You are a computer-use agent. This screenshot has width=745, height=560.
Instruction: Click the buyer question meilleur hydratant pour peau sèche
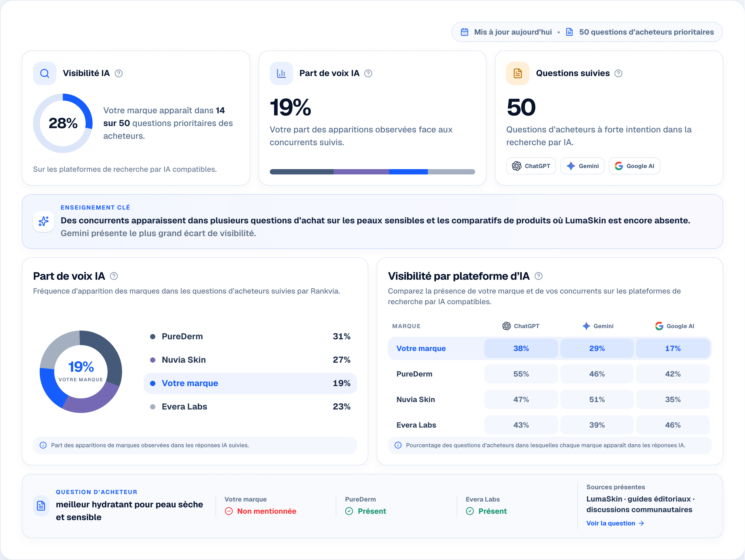point(129,511)
